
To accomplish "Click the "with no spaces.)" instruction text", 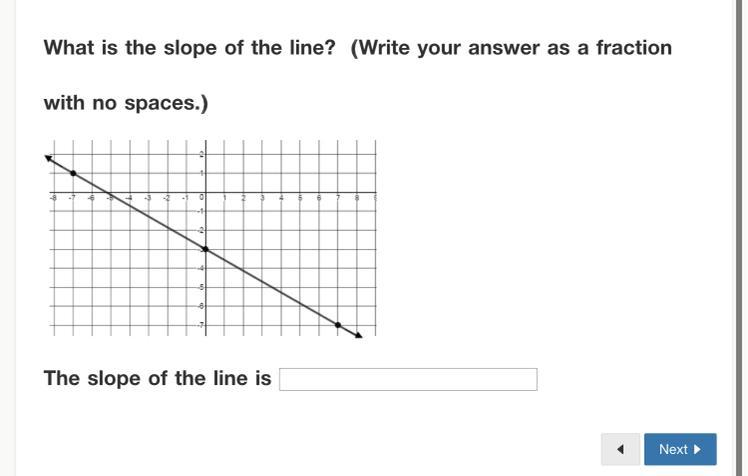I will (126, 103).
